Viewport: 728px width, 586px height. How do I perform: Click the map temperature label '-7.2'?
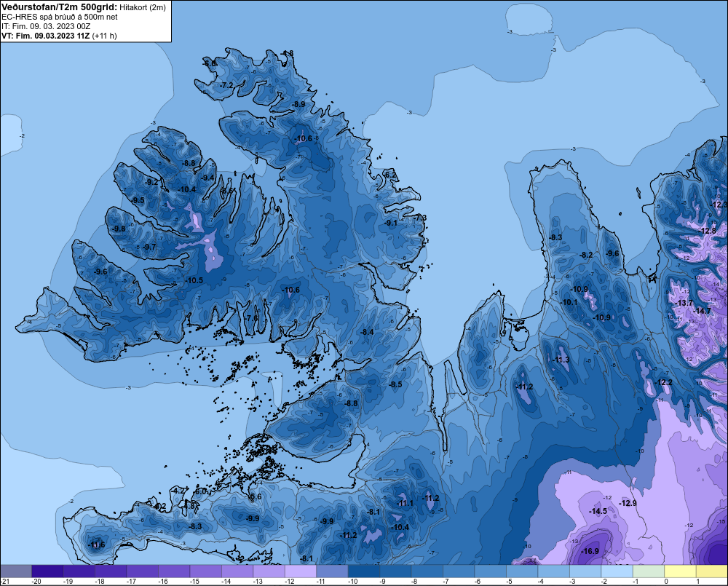coord(226,85)
